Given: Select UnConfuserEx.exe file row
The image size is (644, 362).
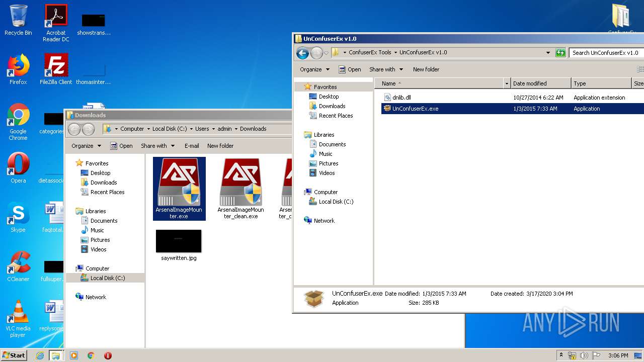Looking at the screenshot, I should click(x=512, y=109).
